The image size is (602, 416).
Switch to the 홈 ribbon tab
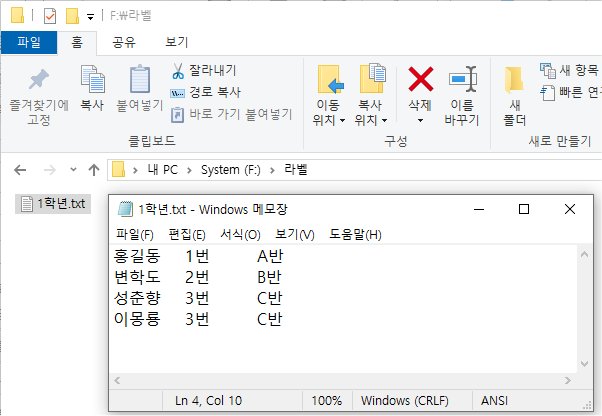click(x=77, y=42)
